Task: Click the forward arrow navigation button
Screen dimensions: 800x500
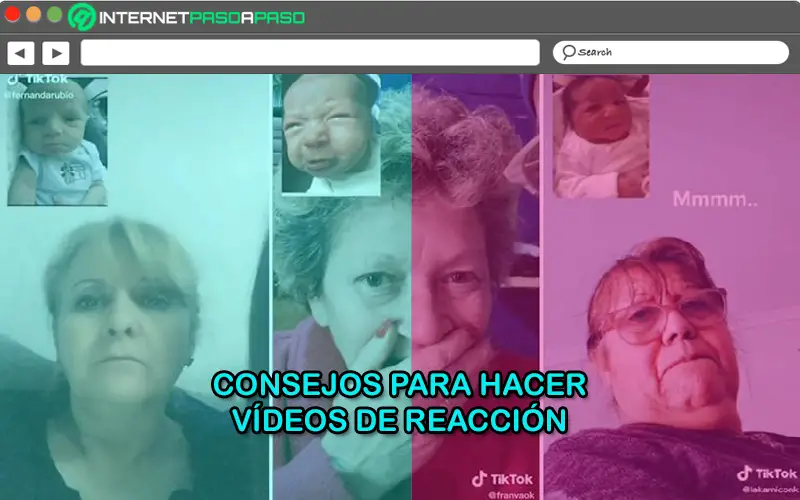Action: pos(56,53)
